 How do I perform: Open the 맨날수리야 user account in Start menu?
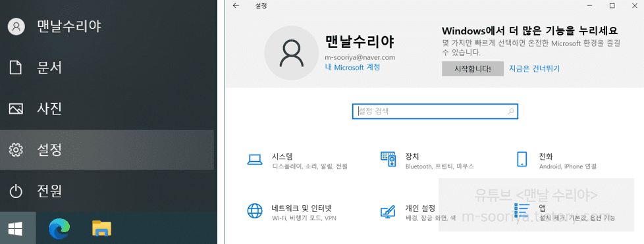tap(107, 27)
